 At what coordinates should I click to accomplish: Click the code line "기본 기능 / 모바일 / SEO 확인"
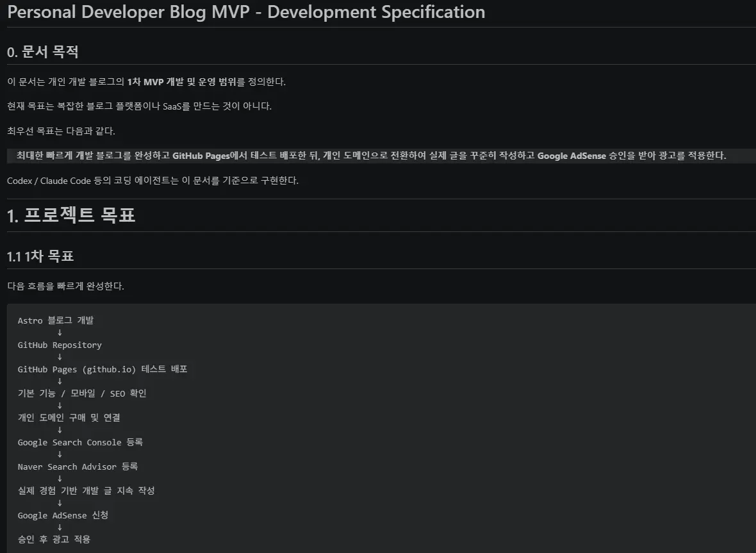[x=82, y=393]
